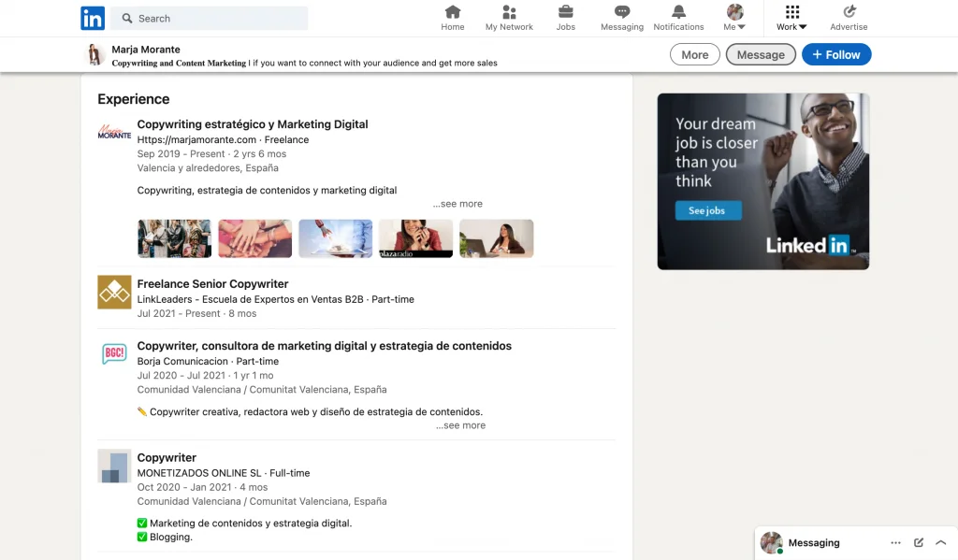Image resolution: width=958 pixels, height=560 pixels.
Task: Follow Marja Morante
Action: click(836, 54)
